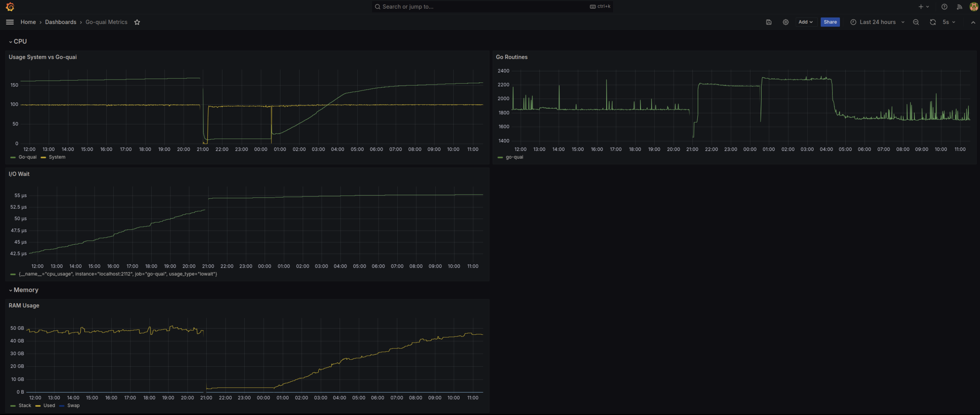
Task: Star the Go-quai Metrics dashboard
Action: [x=137, y=22]
